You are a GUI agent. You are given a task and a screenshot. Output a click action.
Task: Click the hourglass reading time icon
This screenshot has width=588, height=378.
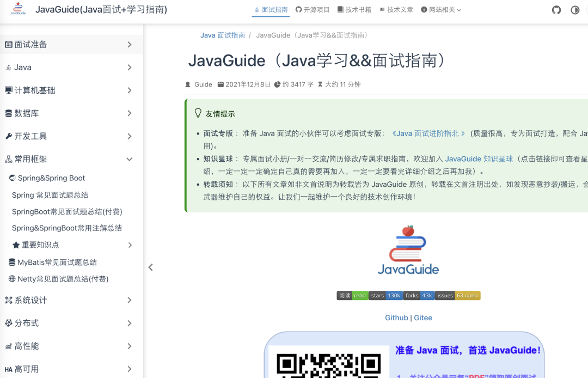coord(320,84)
